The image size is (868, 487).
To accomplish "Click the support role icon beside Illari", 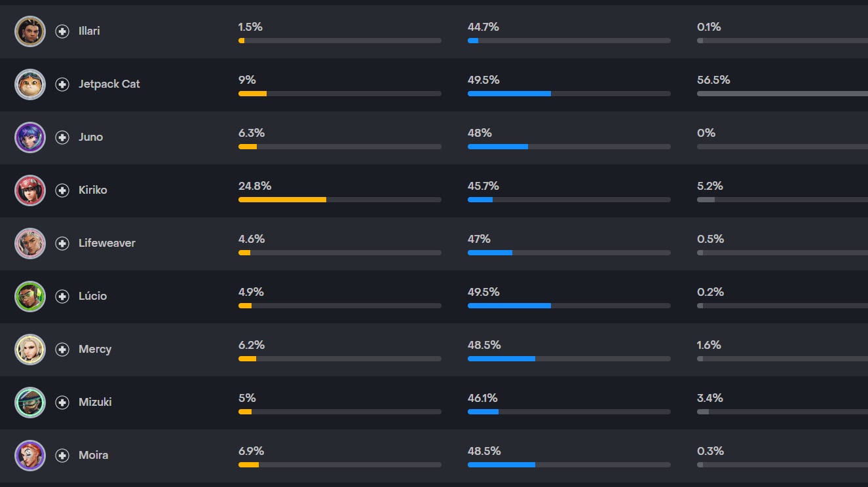I will (62, 31).
